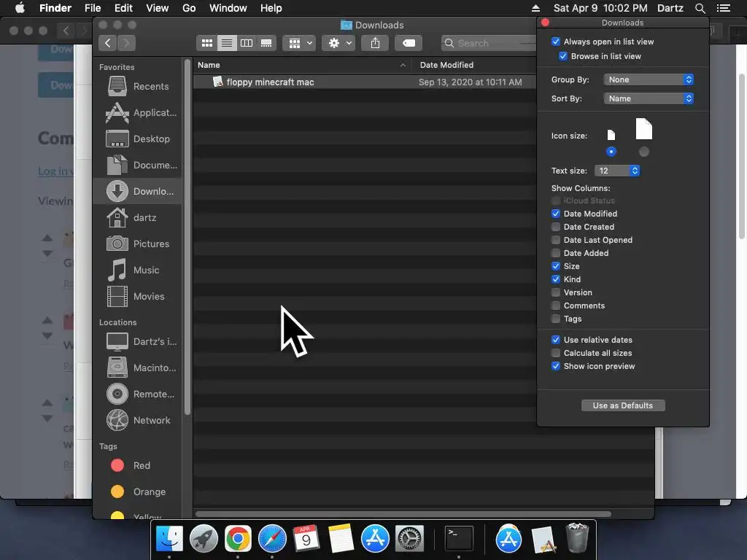Switch Finder to icon view
Image resolution: width=747 pixels, height=560 pixels.
click(206, 43)
